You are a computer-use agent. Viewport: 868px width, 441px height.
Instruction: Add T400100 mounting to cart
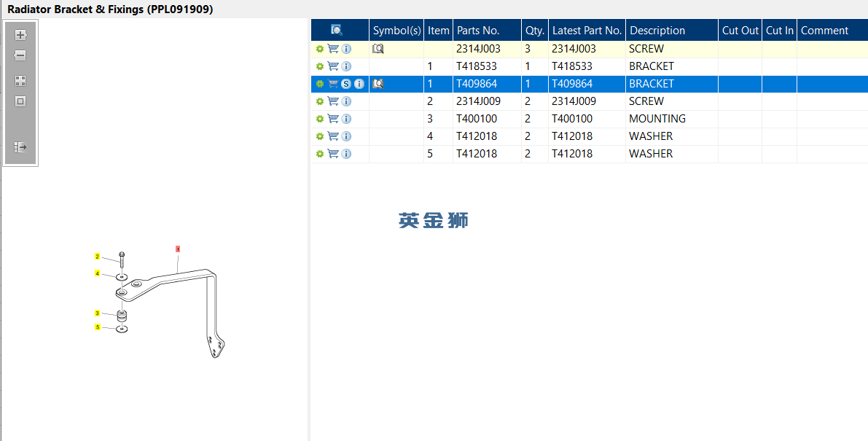[332, 119]
